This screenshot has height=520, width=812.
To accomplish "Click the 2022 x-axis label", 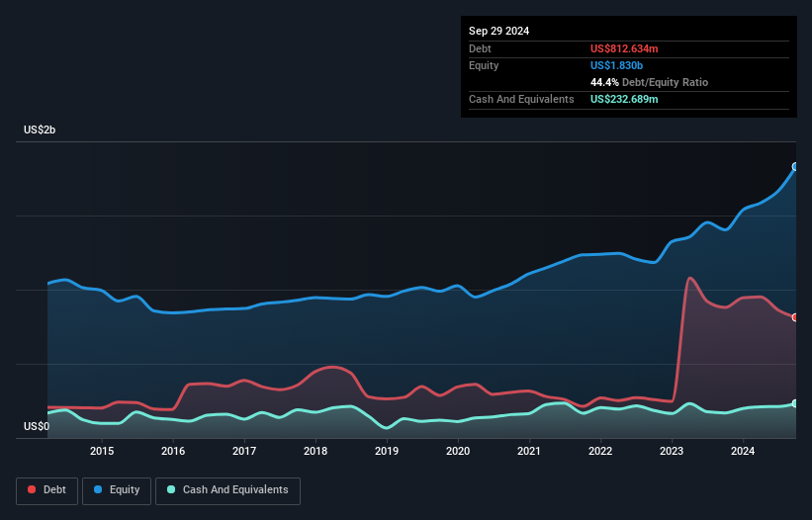I will coord(600,451).
